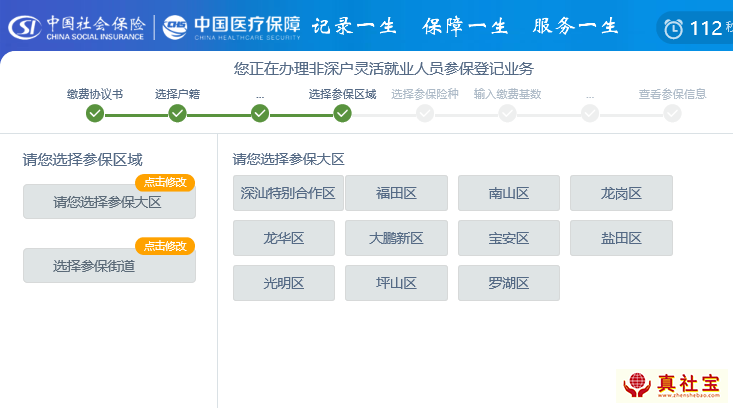733x408 pixels.
Task: Click the 缴费协议书 step label
Action: [95, 94]
